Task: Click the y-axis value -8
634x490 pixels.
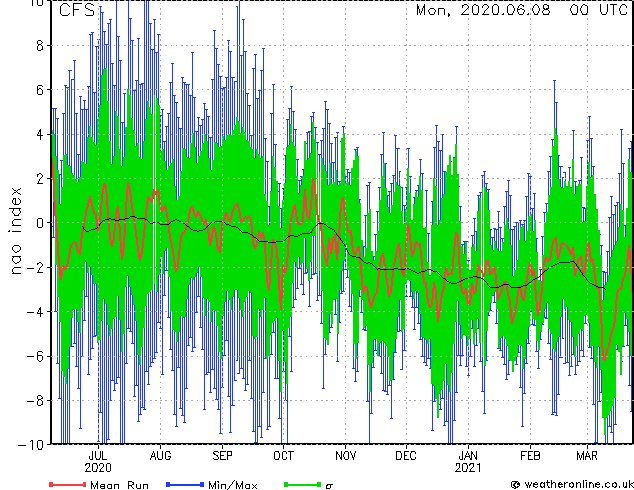Action: point(35,401)
